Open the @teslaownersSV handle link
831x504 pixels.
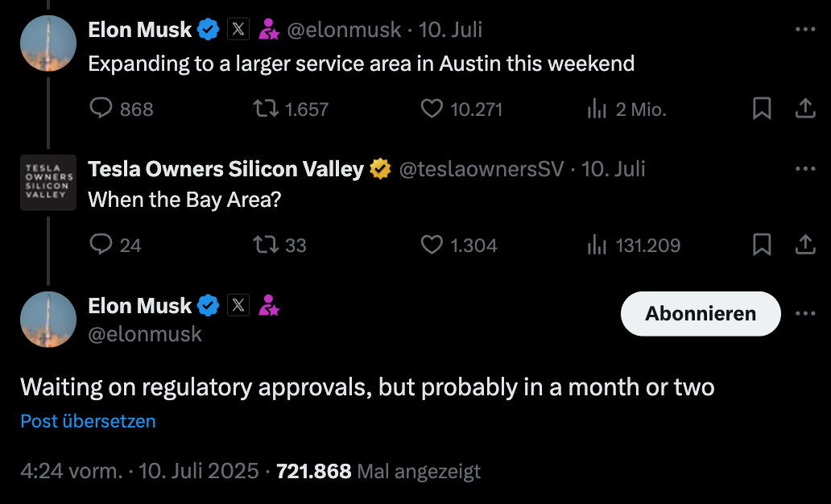[x=482, y=168]
